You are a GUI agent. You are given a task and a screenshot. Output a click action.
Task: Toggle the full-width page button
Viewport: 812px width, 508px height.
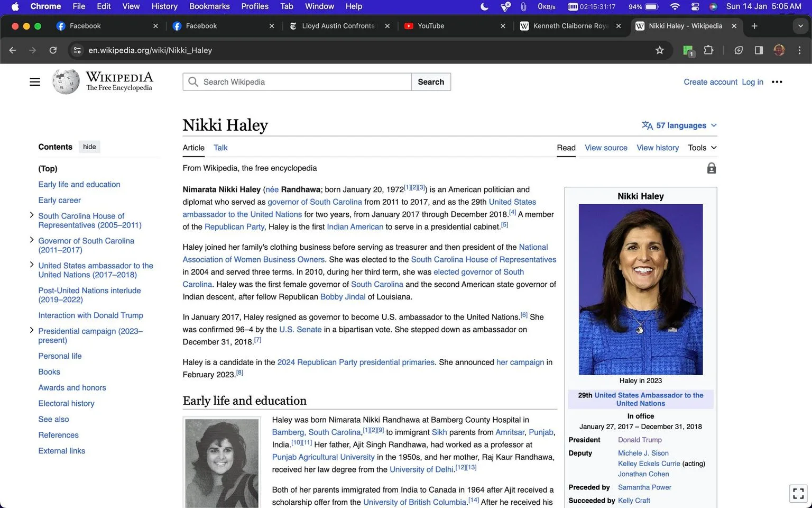click(798, 493)
